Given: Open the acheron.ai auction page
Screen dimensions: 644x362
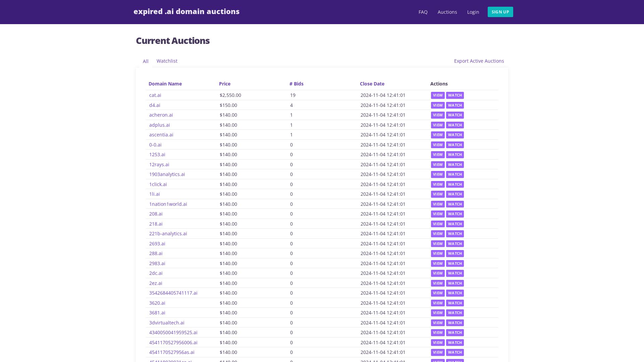Looking at the screenshot, I should (x=161, y=115).
